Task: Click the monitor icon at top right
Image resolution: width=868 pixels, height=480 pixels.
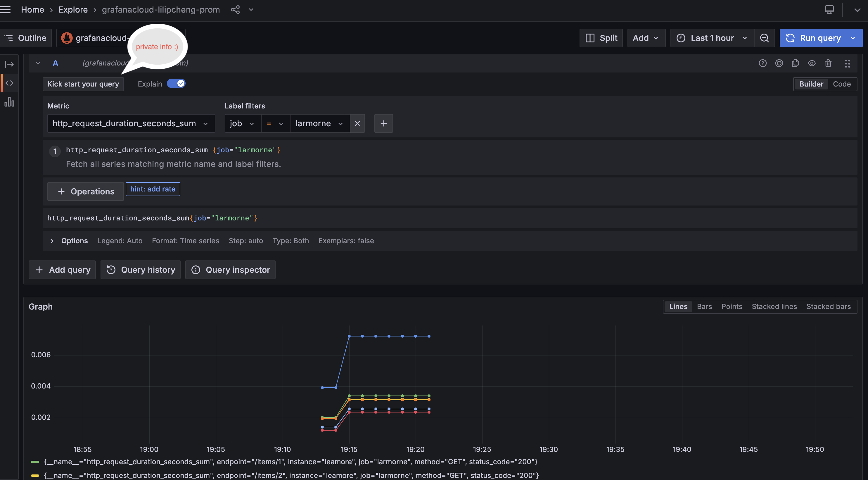Action: click(829, 9)
